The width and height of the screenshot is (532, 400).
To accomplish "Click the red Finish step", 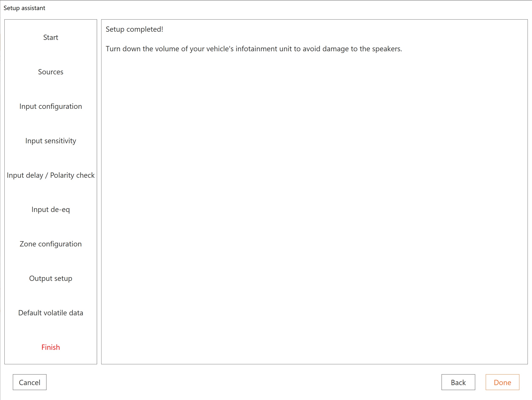I will (50, 347).
